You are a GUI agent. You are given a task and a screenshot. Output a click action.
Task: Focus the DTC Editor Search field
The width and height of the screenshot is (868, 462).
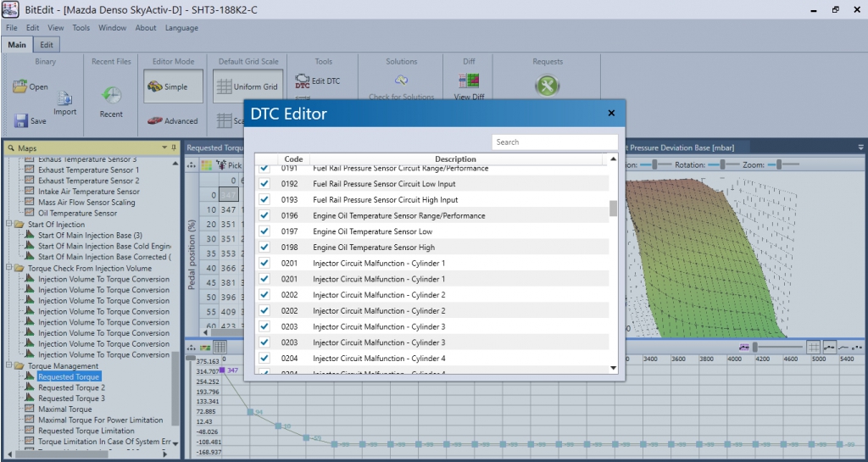pos(554,142)
